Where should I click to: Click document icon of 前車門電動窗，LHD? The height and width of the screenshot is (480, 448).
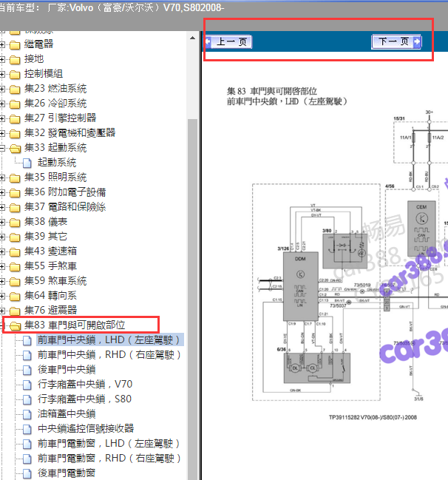27,444
